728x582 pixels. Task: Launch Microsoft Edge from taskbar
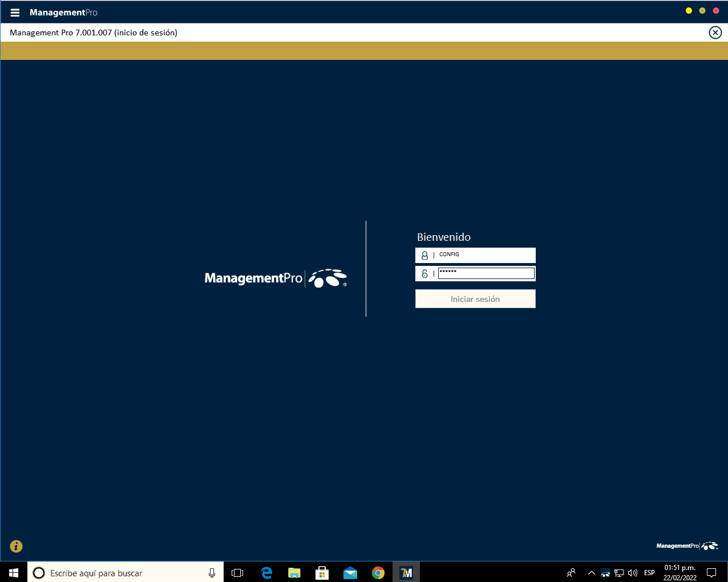(x=266, y=573)
